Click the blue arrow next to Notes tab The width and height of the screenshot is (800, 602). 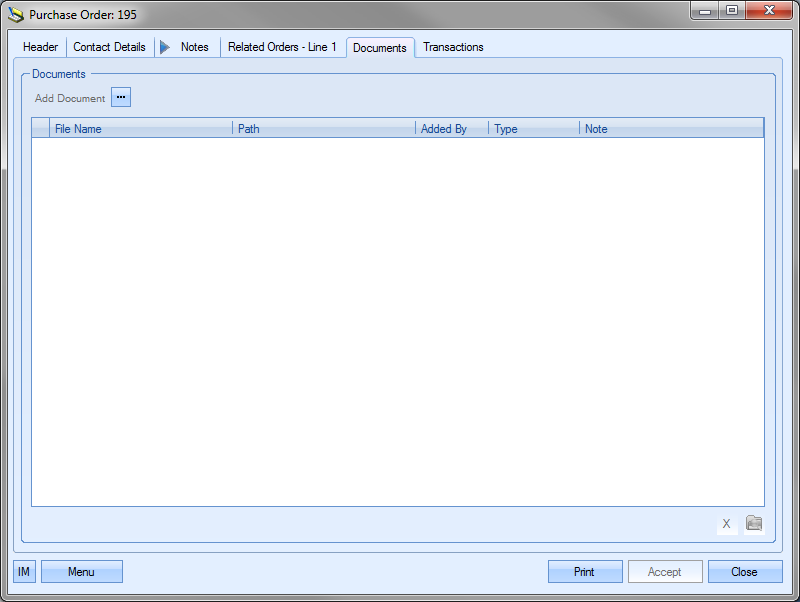point(164,47)
